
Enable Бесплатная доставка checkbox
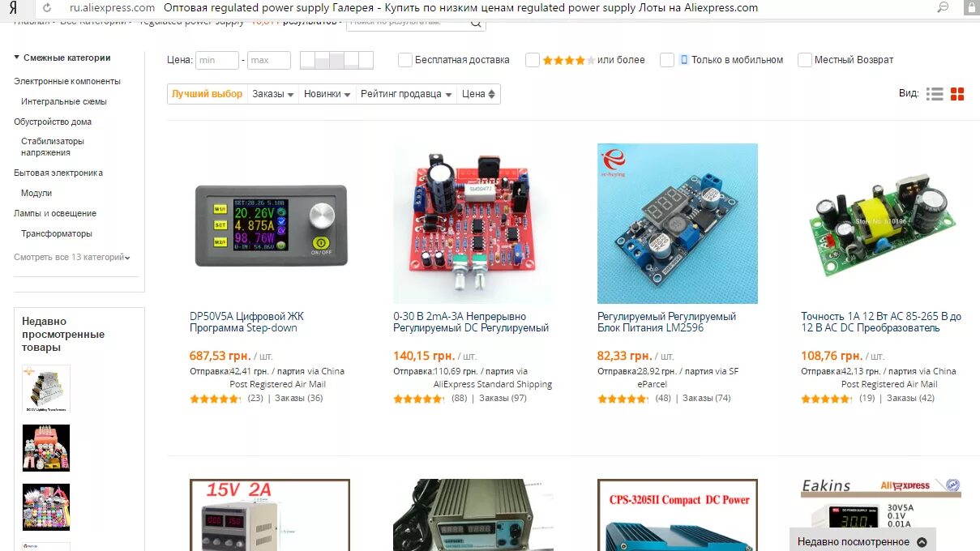[x=405, y=60]
